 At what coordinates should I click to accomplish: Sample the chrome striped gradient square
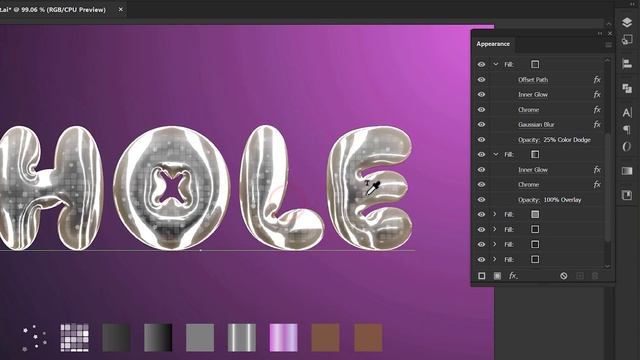coord(242,338)
